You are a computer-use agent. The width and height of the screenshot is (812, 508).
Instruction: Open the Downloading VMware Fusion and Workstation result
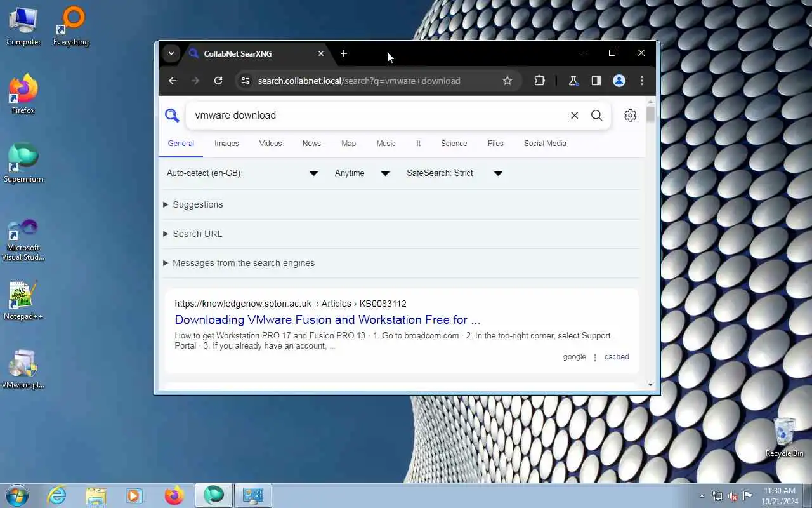(x=327, y=319)
